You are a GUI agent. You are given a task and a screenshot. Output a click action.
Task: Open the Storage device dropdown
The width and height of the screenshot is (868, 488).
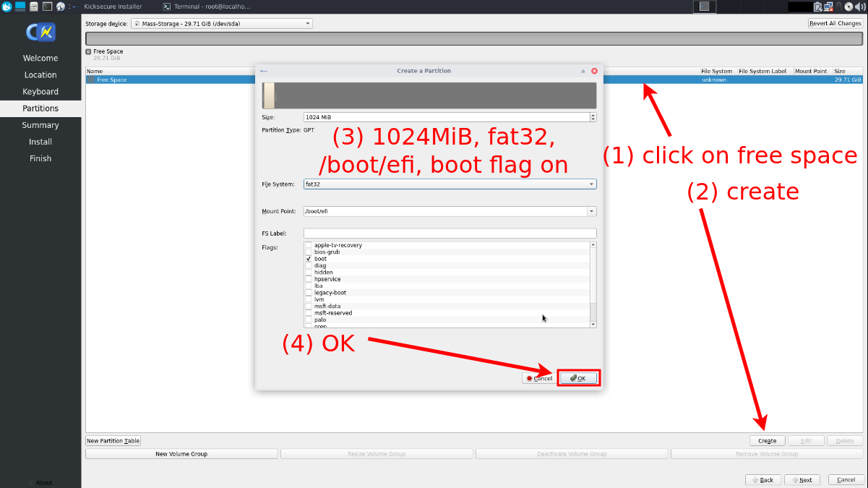click(x=221, y=23)
